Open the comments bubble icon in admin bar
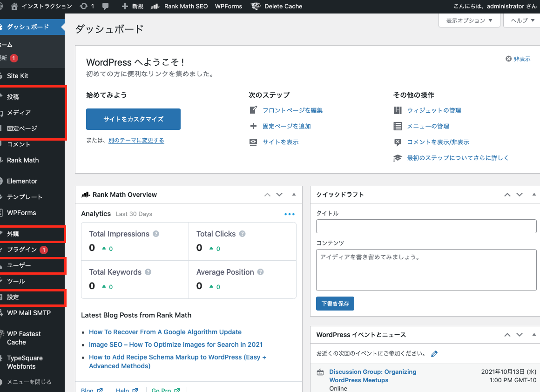540x392 pixels. point(105,6)
